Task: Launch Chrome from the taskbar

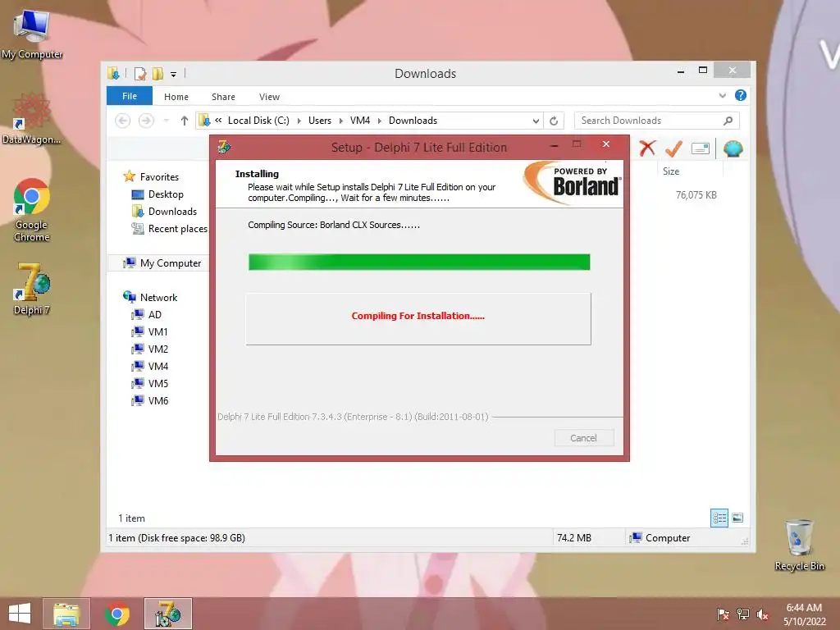Action: (x=117, y=614)
